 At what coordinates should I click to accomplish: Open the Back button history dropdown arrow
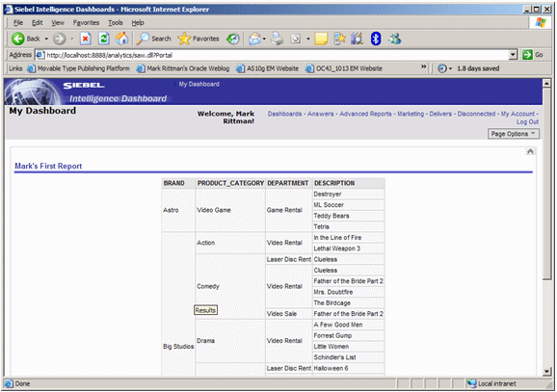click(x=46, y=39)
